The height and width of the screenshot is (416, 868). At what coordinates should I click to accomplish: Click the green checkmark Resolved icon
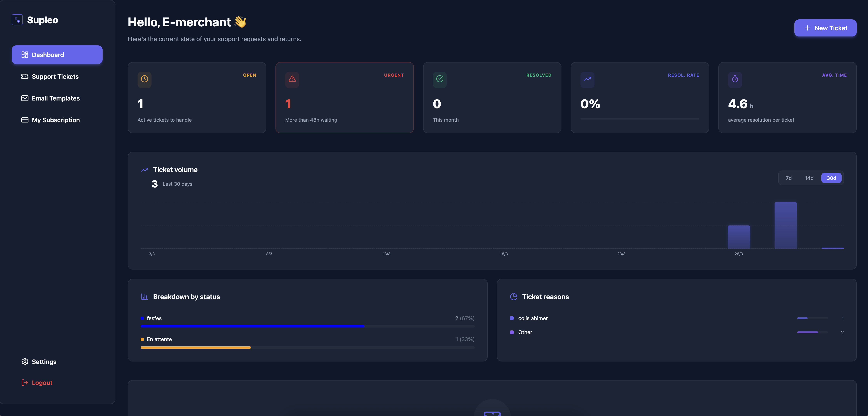439,79
